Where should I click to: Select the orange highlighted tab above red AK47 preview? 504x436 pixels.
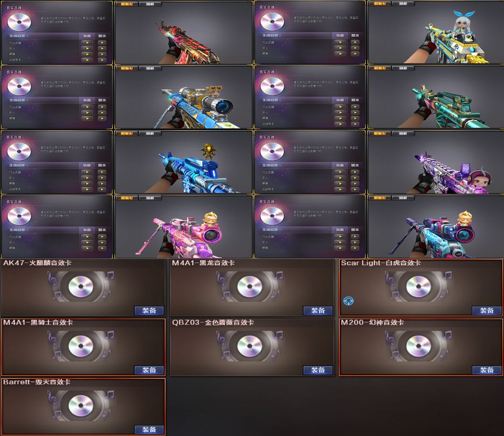[127, 4]
